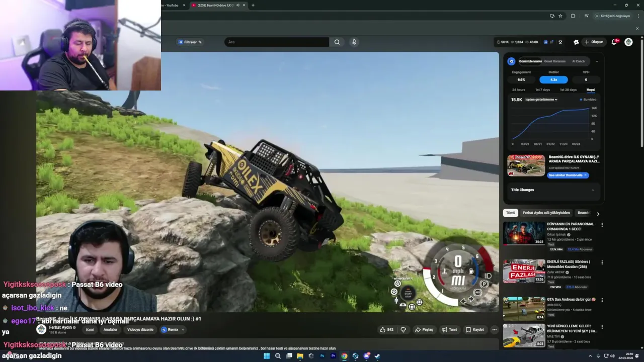Select the Hepsi range tab
The image size is (644, 362).
coord(591,90)
